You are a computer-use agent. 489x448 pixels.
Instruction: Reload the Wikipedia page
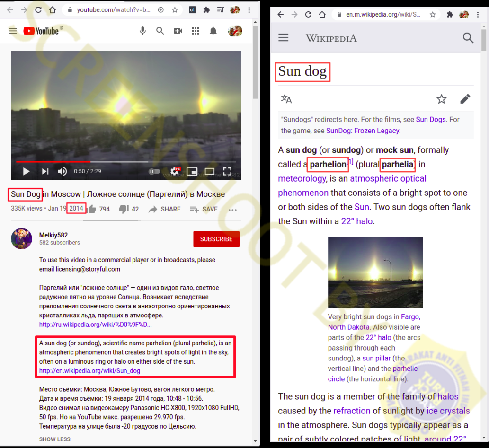coord(308,14)
